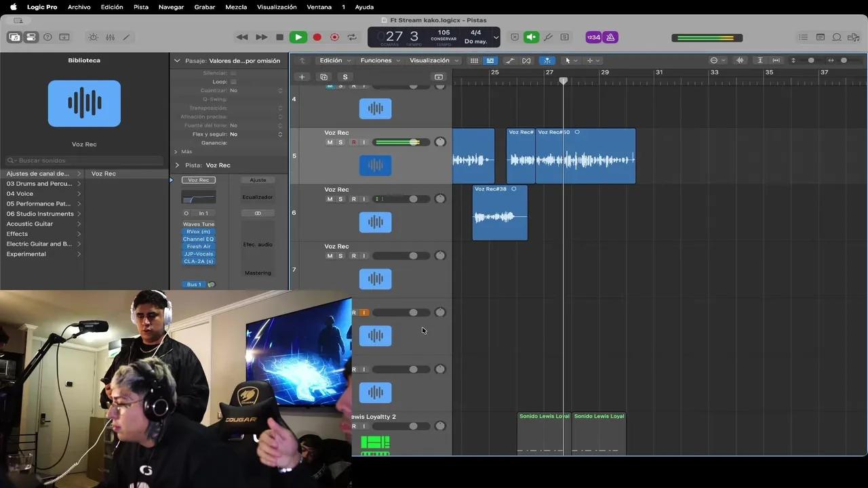Open Smart Controls from the control bar
This screenshot has width=868, height=488.
click(x=93, y=37)
